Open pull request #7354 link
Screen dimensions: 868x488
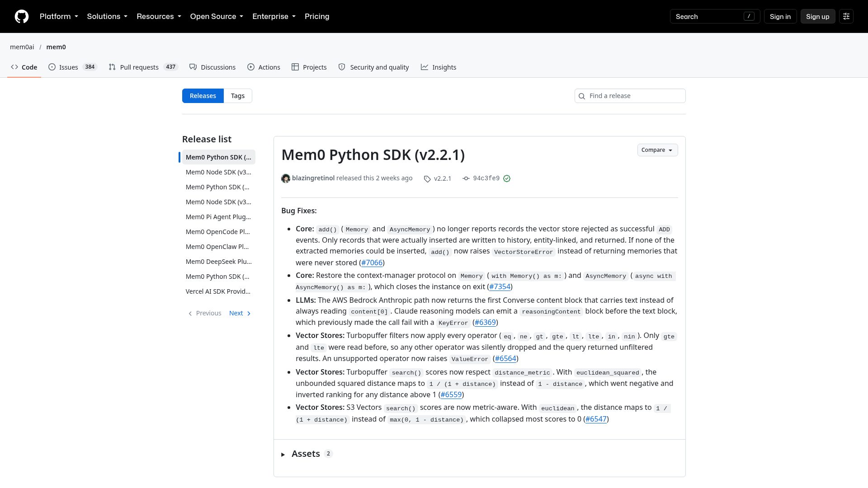[x=500, y=287]
